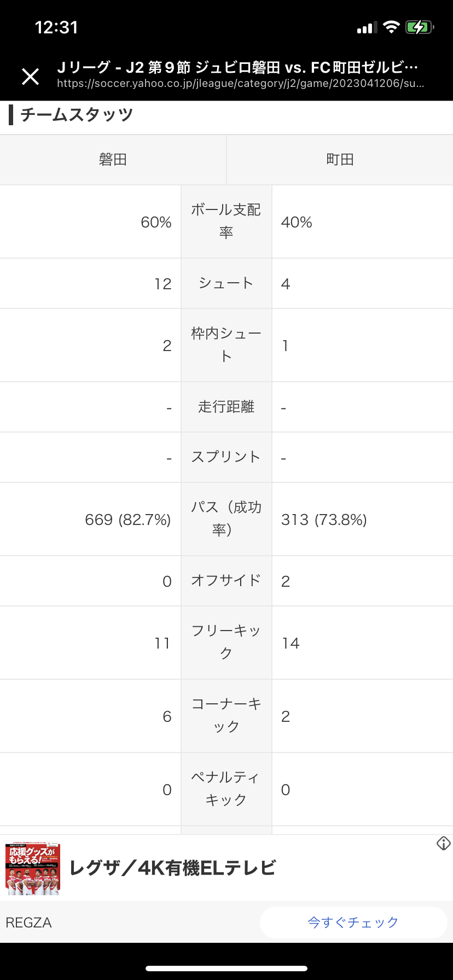The height and width of the screenshot is (980, 453).
Task: Tap the コーナーキック stat label
Action: pos(226,715)
